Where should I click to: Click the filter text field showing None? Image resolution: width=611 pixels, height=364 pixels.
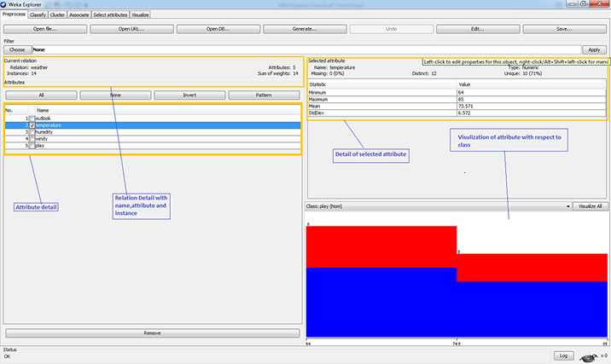pyautogui.click(x=306, y=49)
